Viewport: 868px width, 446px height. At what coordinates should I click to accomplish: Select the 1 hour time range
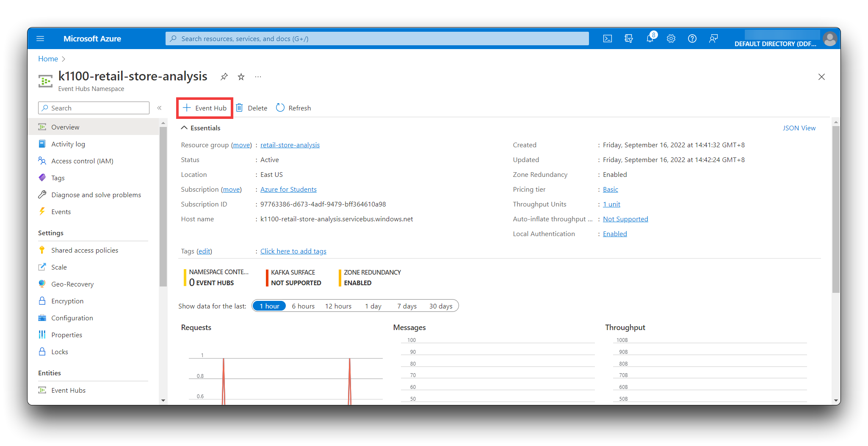pyautogui.click(x=269, y=306)
